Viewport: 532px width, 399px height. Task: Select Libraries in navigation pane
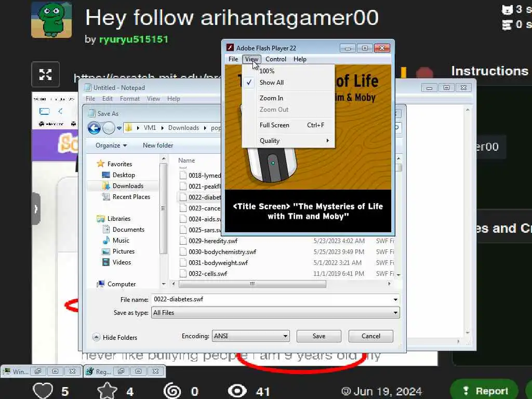tap(118, 219)
